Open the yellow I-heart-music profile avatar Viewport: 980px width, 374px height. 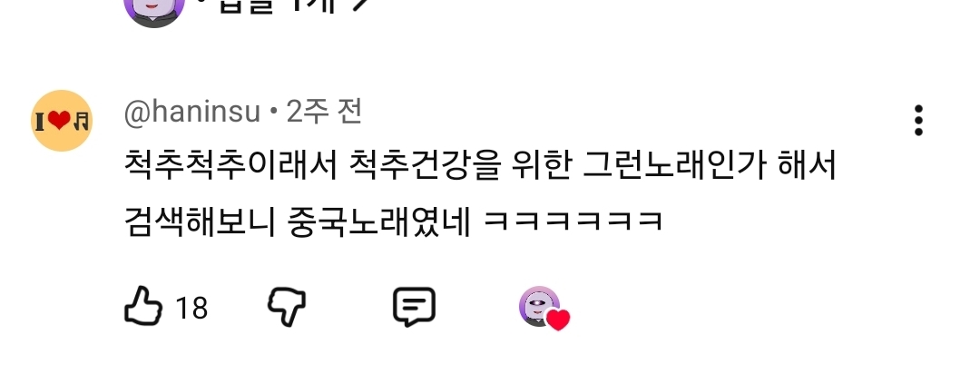click(x=62, y=120)
